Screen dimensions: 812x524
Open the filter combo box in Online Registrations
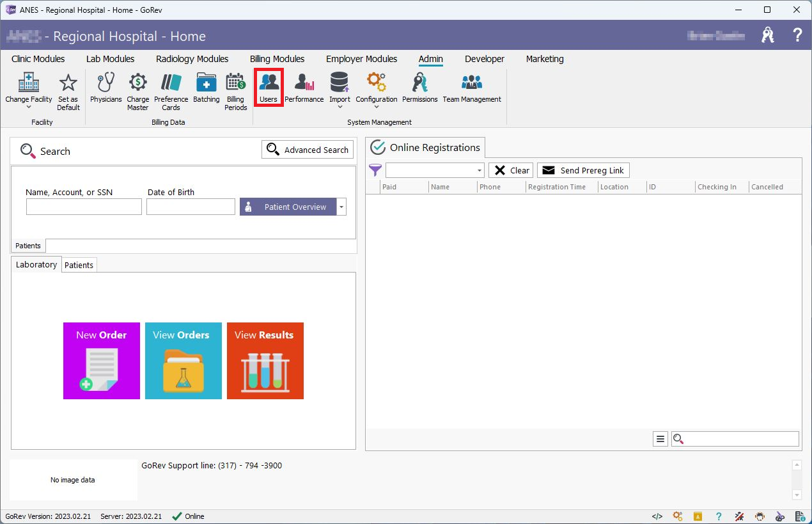(x=435, y=170)
